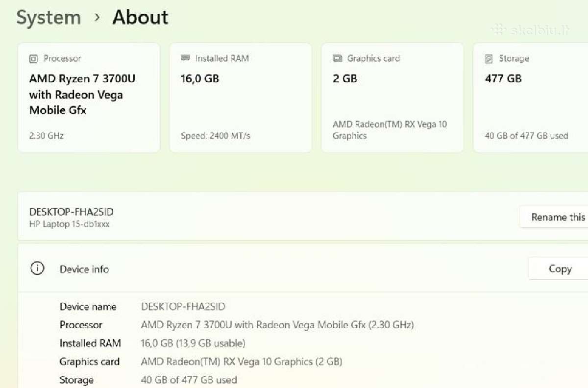Open the Graphics card summary card
Image resolution: width=588 pixels, height=388 pixels.
(x=392, y=97)
